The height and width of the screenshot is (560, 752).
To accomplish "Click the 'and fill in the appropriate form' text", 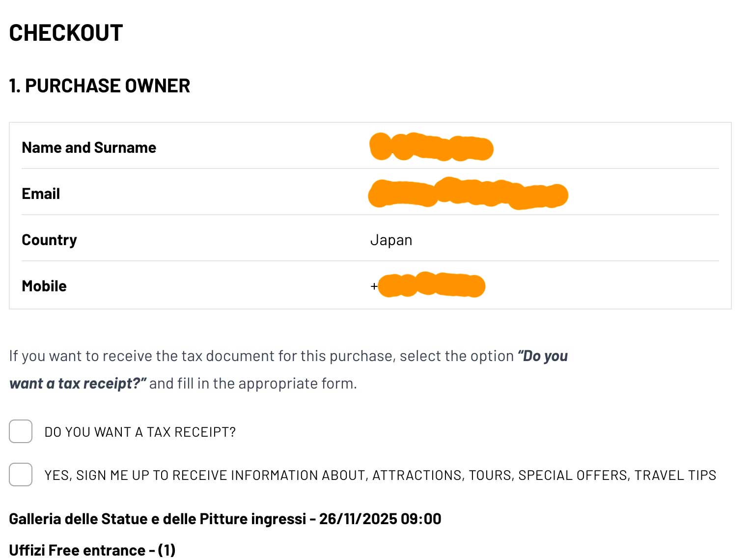I will coord(252,383).
